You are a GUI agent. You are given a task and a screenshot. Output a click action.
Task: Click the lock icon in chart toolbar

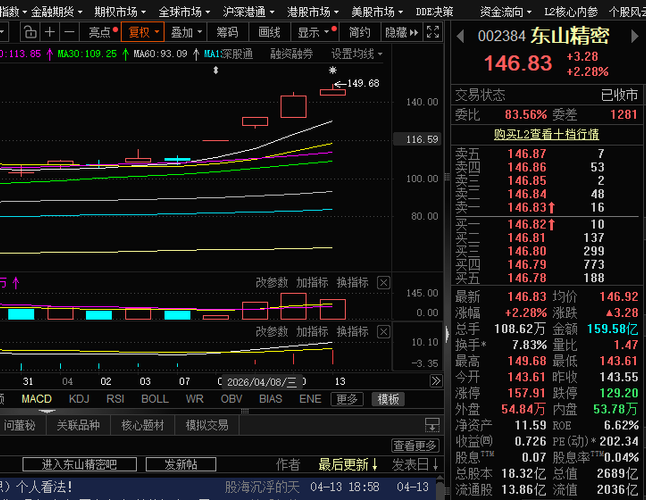[x=30, y=32]
